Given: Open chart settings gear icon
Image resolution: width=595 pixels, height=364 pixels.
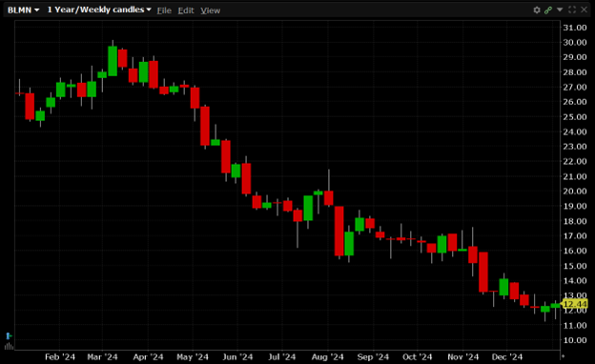Looking at the screenshot, I should (x=537, y=10).
